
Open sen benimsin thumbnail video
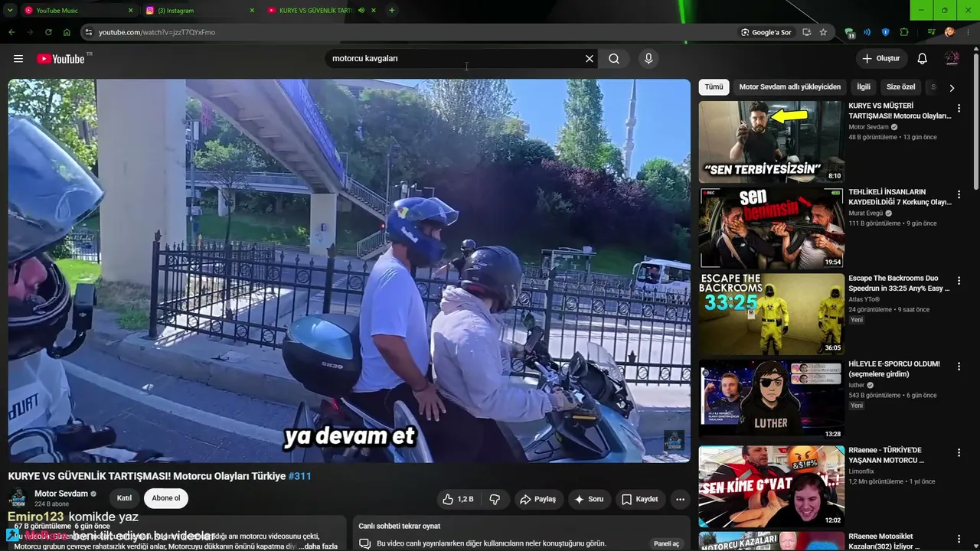[x=771, y=228]
